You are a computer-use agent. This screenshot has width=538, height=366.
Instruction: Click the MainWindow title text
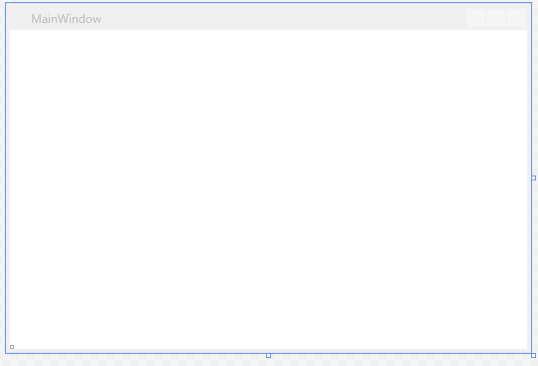[66, 19]
